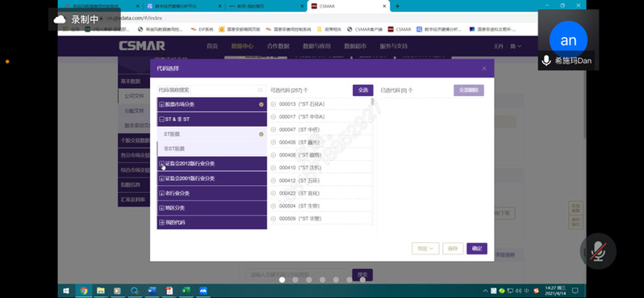Expand the 地区分类 tree node
Viewport: 644px width, 298px height.
pyautogui.click(x=161, y=208)
